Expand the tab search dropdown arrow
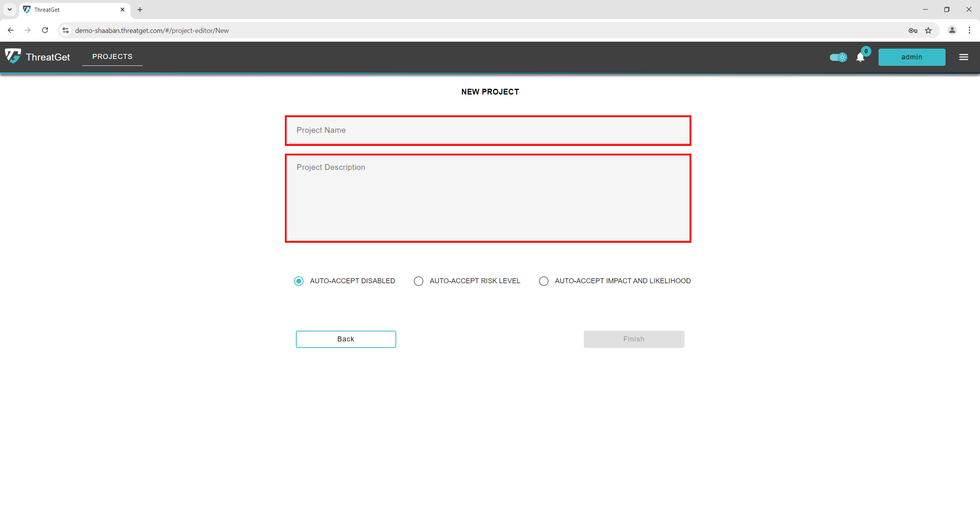980x532 pixels. tap(10, 10)
